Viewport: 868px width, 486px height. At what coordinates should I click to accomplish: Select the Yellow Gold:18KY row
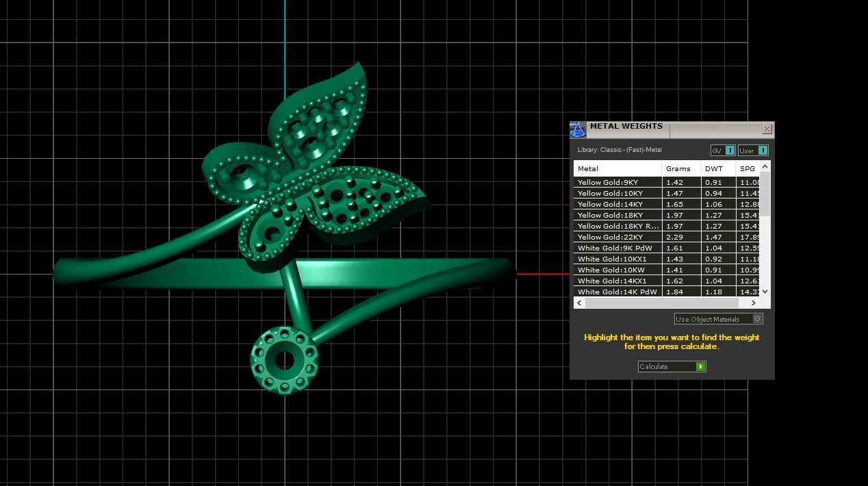click(x=667, y=215)
